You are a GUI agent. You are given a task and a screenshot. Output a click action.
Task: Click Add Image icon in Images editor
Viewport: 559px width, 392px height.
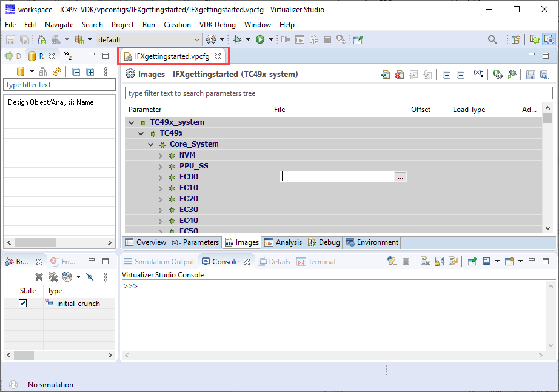[385, 75]
